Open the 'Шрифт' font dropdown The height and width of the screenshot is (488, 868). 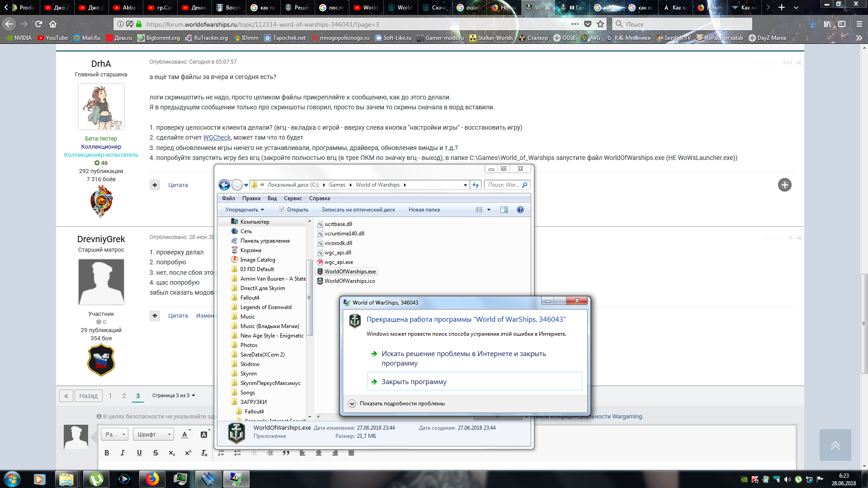(x=154, y=434)
